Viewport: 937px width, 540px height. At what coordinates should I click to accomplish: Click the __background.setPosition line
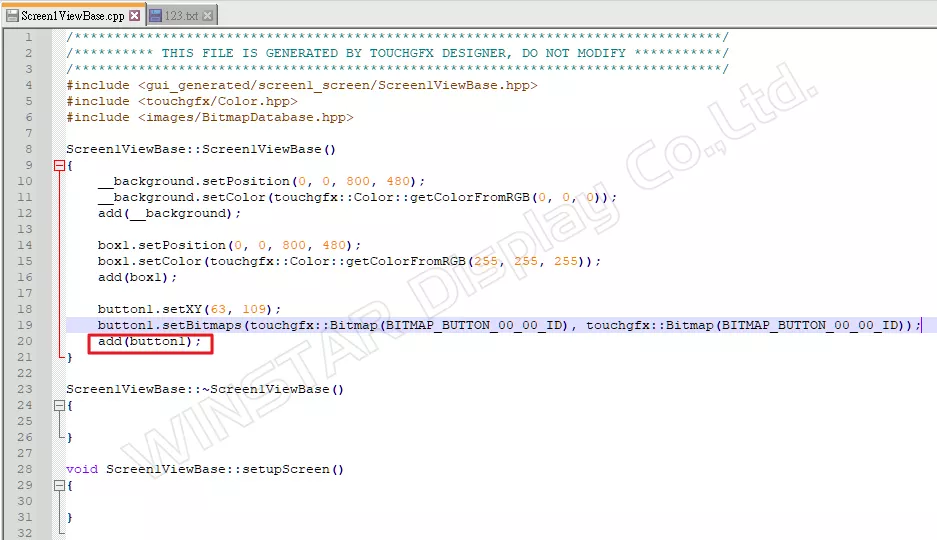261,181
